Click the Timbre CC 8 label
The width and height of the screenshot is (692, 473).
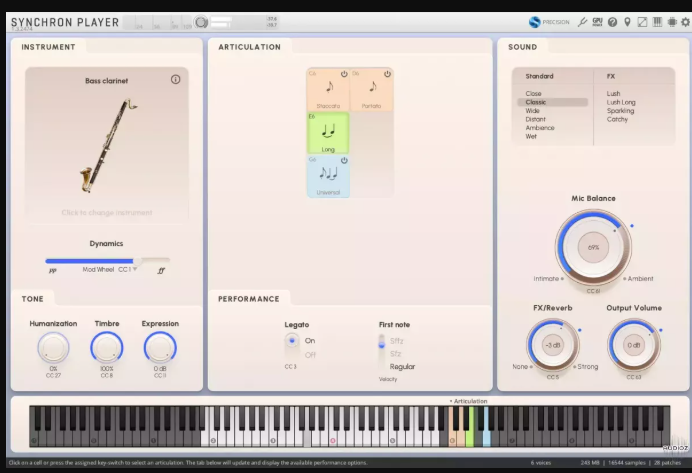pos(107,375)
